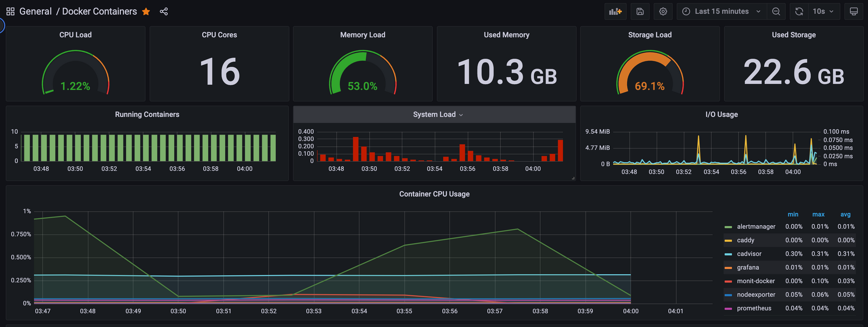Open the dashboards grid icon
This screenshot has width=868, height=327.
pyautogui.click(x=10, y=11)
